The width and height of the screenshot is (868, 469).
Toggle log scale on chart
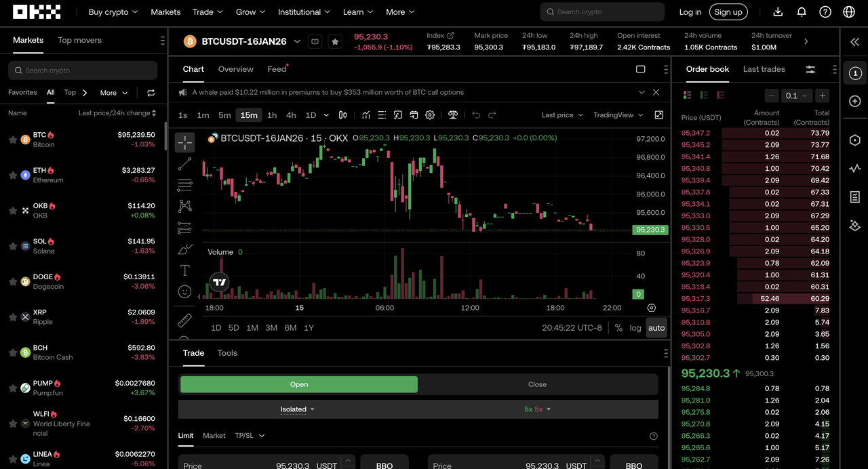635,328
